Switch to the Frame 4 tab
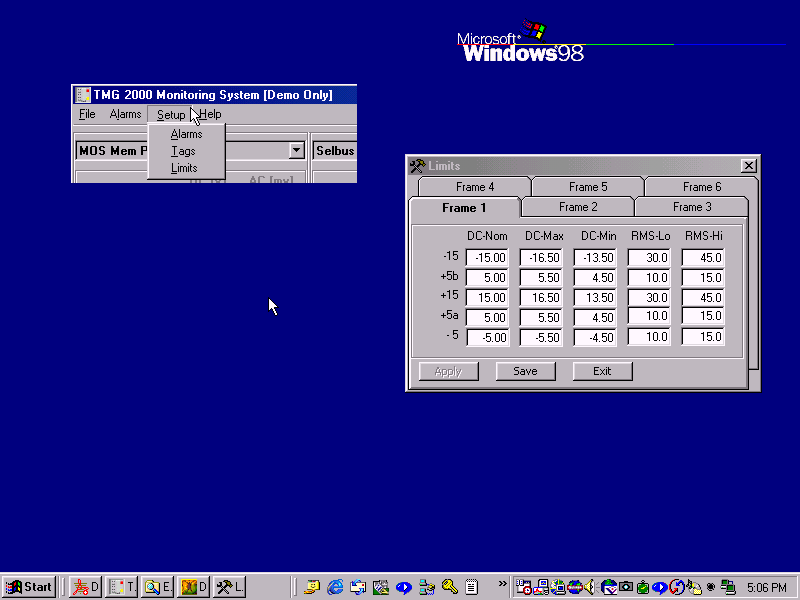Image resolution: width=800 pixels, height=600 pixels. pos(475,187)
